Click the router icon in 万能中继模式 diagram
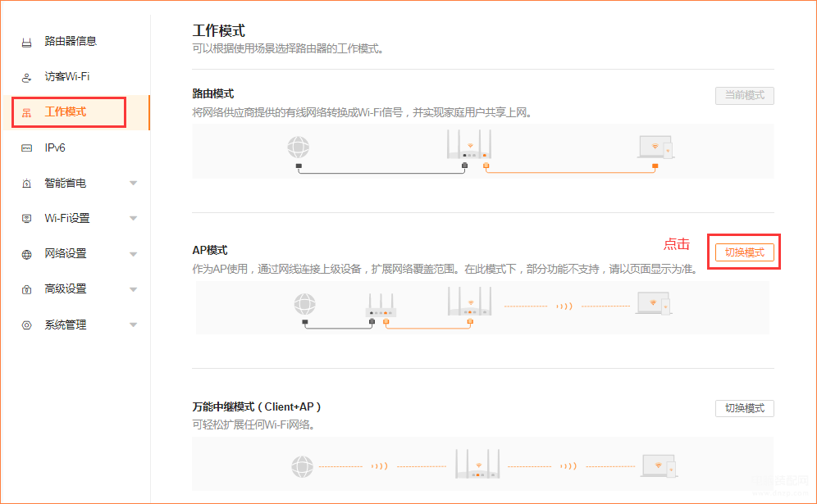The width and height of the screenshot is (817, 504). pos(477,464)
